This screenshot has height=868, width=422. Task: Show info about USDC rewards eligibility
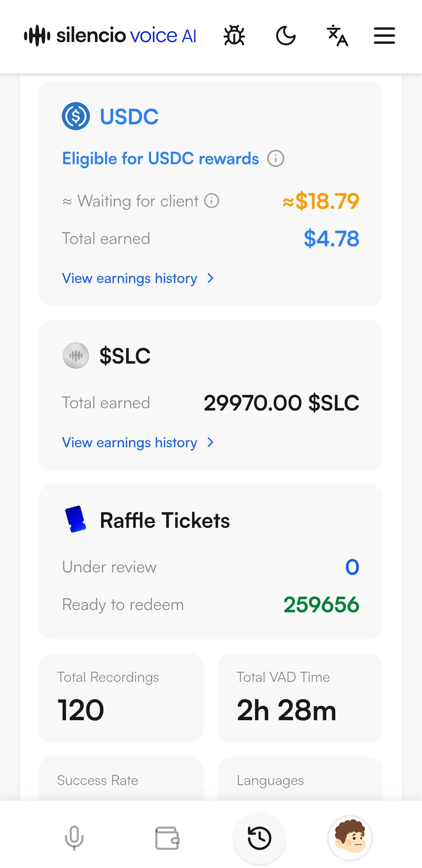coord(276,159)
